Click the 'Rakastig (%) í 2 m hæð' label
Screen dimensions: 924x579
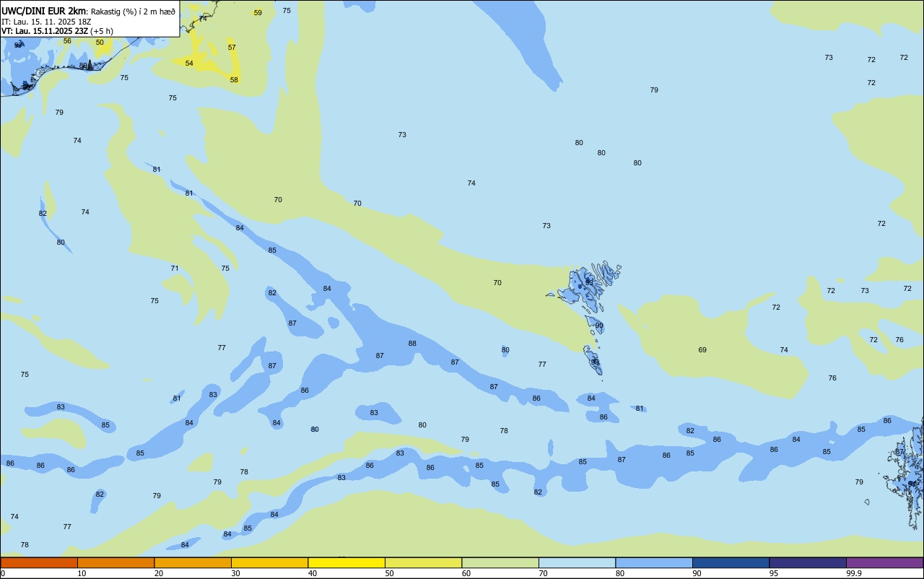click(133, 12)
